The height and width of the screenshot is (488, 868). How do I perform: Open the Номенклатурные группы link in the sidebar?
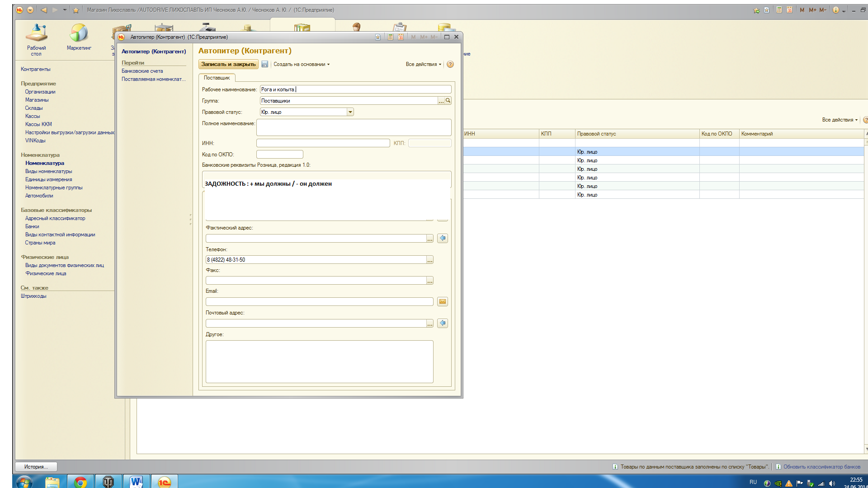54,188
